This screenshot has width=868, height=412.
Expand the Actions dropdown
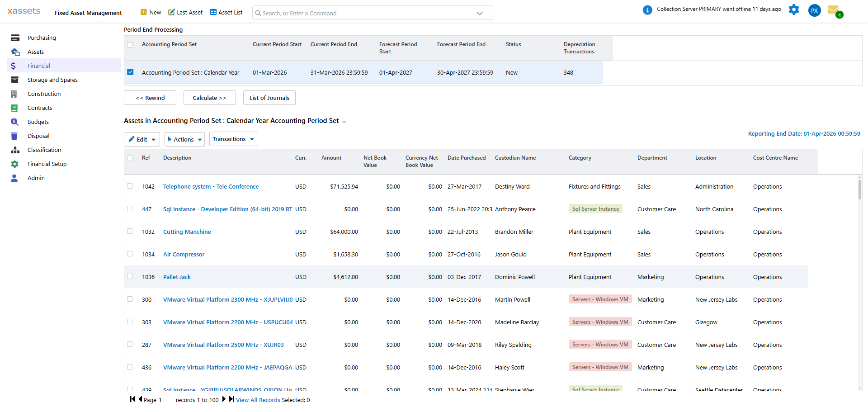click(184, 139)
